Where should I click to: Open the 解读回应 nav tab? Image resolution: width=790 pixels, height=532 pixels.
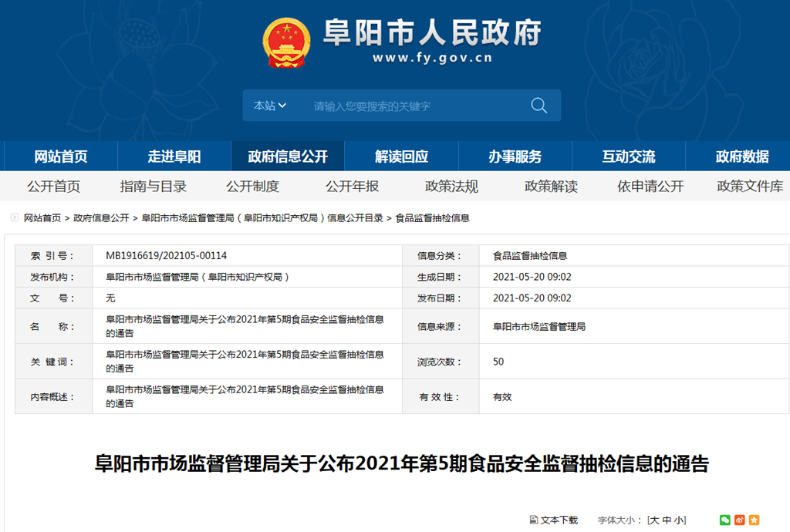coord(401,157)
